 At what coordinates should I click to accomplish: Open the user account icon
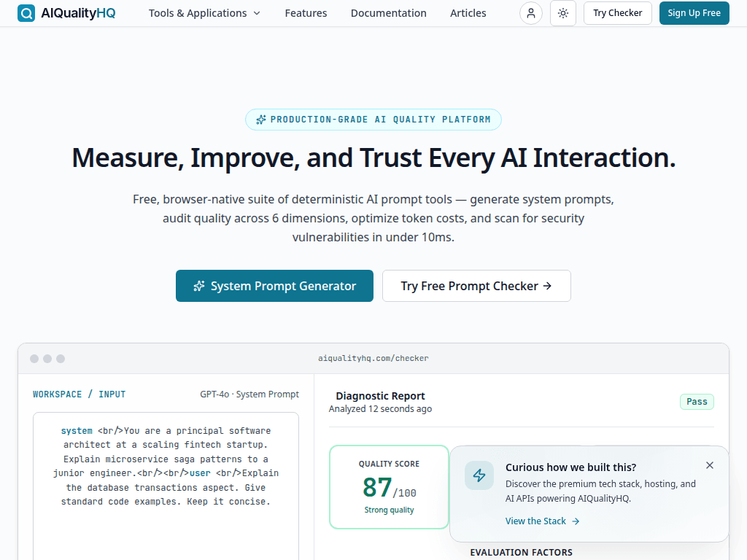(531, 13)
